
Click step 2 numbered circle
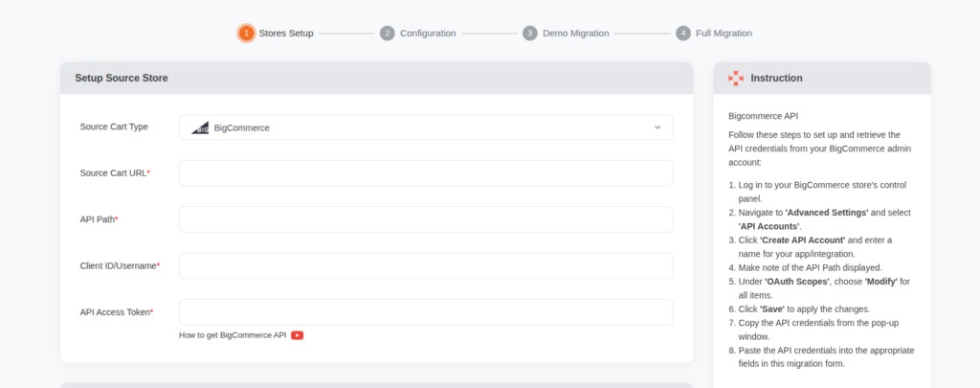[x=388, y=34]
